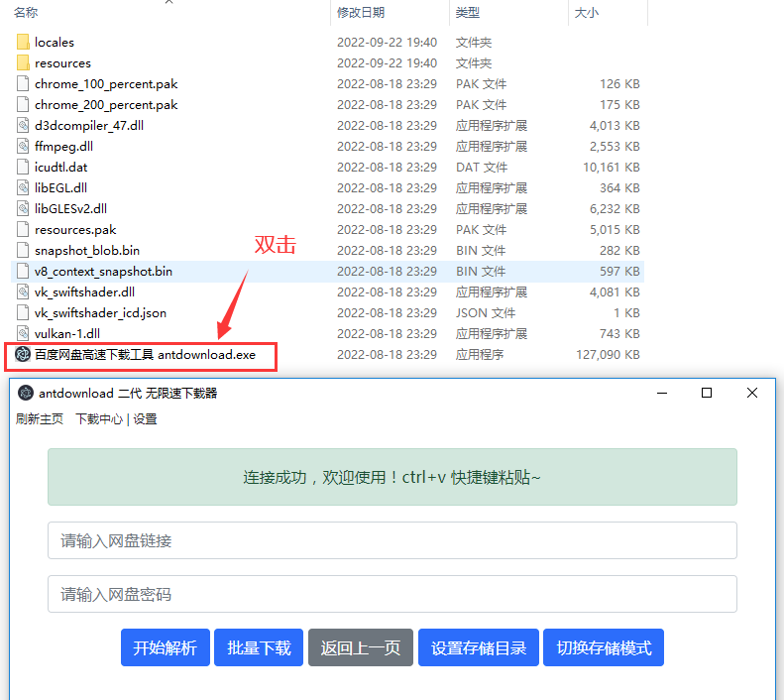Image resolution: width=784 pixels, height=700 pixels.
Task: Click the 批量下载 button
Action: (x=259, y=647)
